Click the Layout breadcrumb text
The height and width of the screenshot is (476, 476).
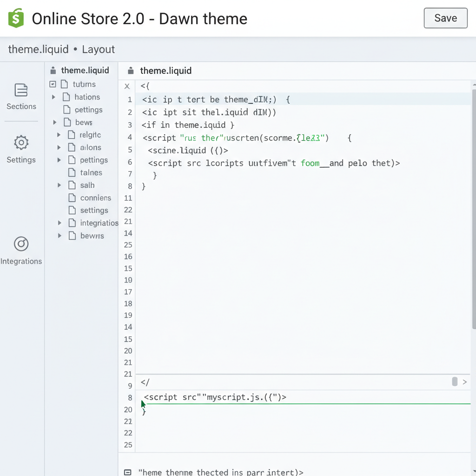click(98, 49)
